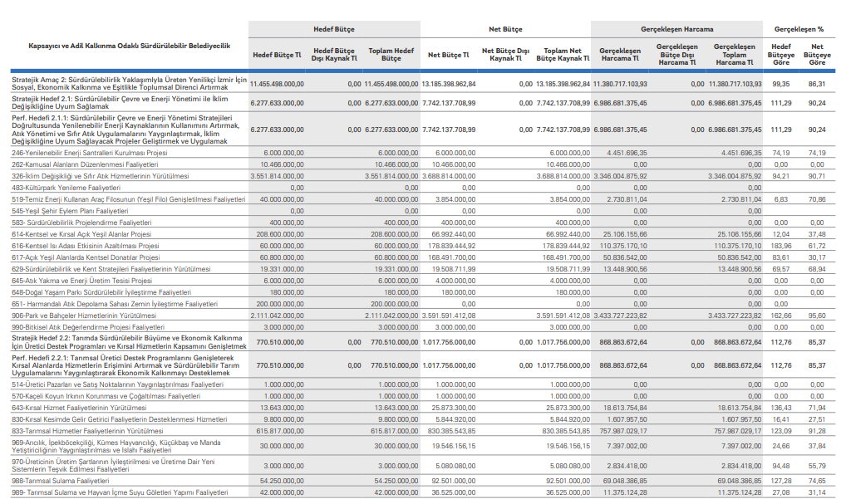Select row 988-Tarımsal Sulama Faaliyetleri
This screenshot has height=504, width=846.
[60, 481]
